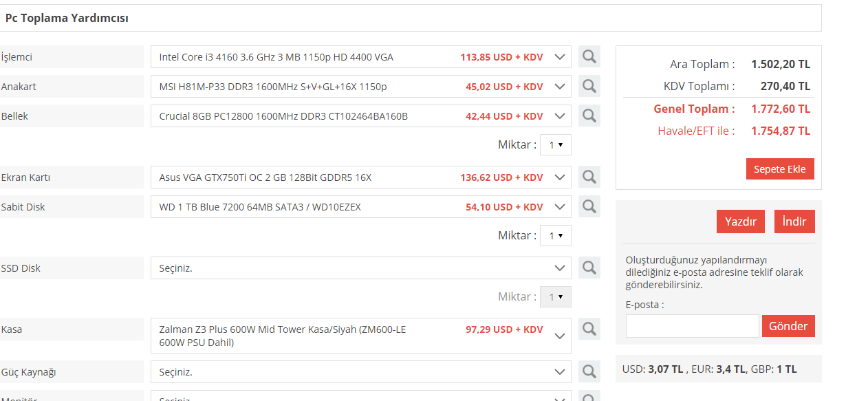Change Bellek Miktar quantity selector
868x401 pixels.
pos(555,145)
